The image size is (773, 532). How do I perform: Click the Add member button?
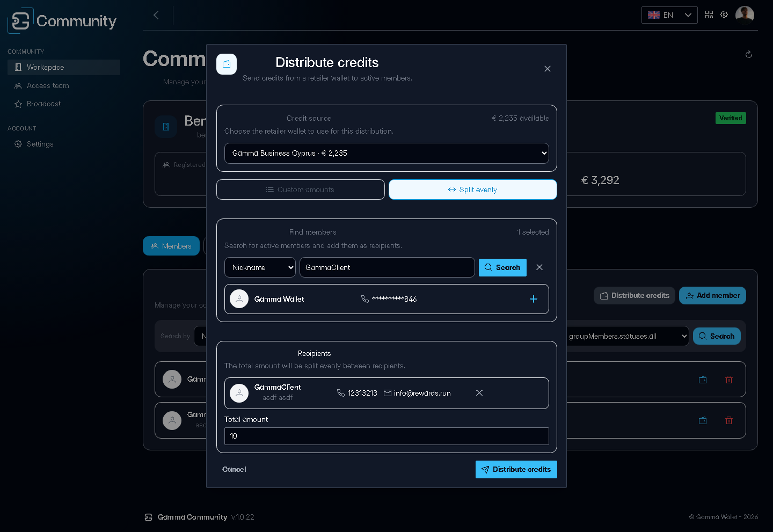(x=712, y=295)
